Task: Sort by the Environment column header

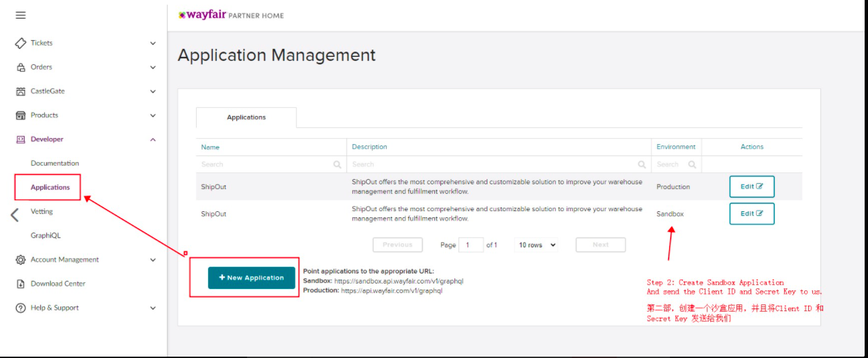Action: (676, 147)
